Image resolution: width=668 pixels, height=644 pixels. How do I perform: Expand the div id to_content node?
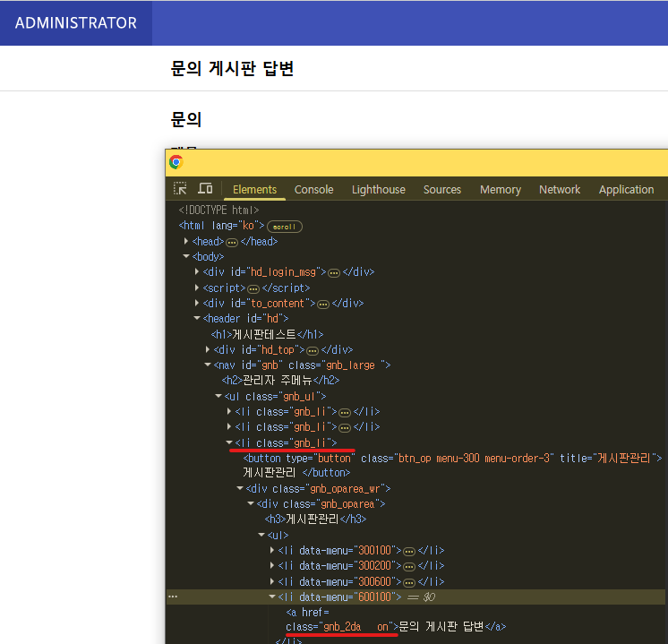click(197, 303)
